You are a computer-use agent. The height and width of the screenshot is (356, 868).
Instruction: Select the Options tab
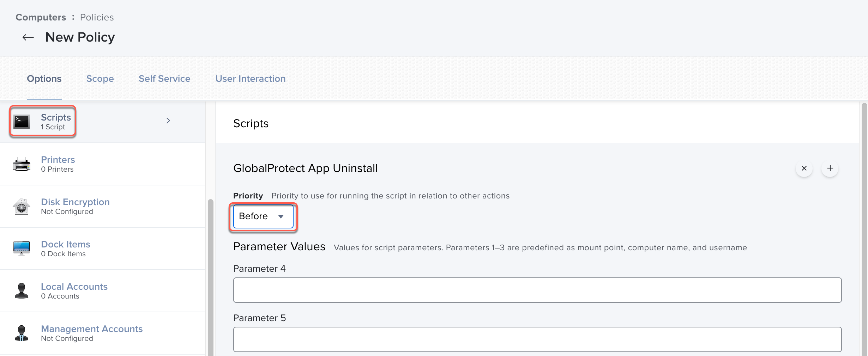pyautogui.click(x=44, y=79)
